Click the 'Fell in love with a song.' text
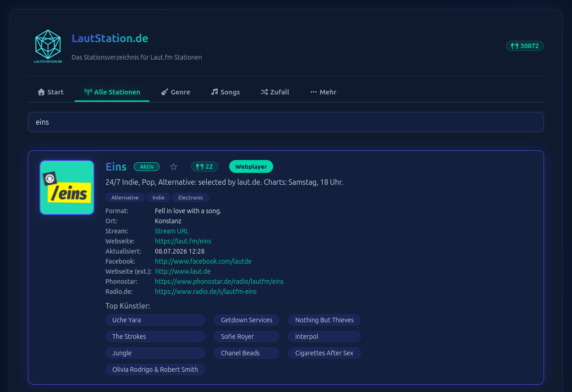 (x=188, y=211)
